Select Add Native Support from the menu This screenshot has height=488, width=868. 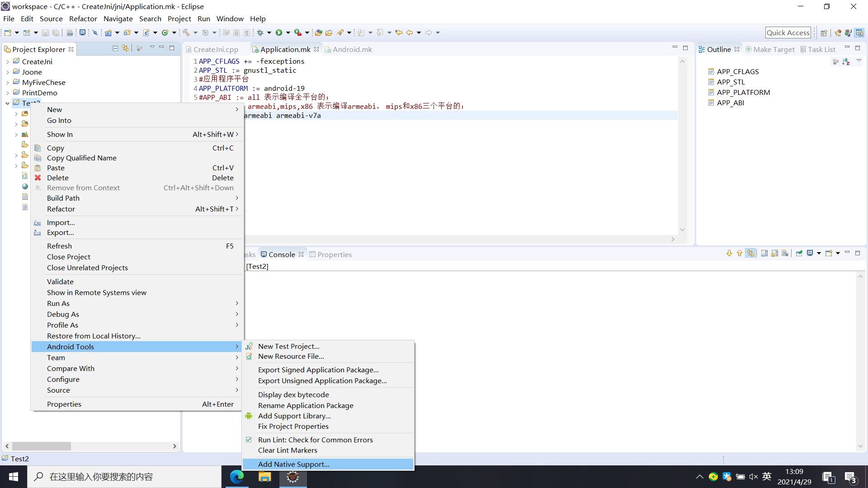click(293, 464)
